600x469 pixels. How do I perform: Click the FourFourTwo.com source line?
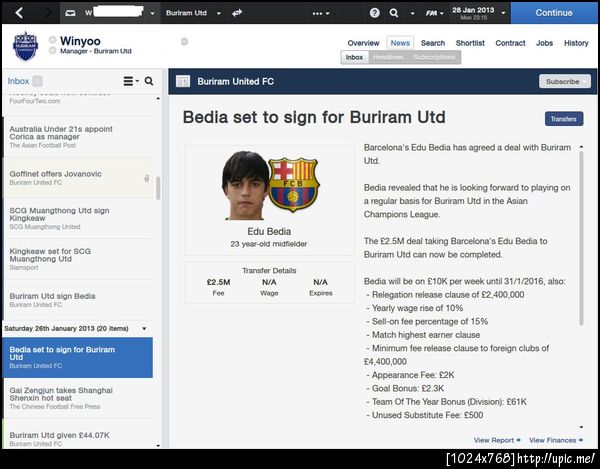(35, 101)
